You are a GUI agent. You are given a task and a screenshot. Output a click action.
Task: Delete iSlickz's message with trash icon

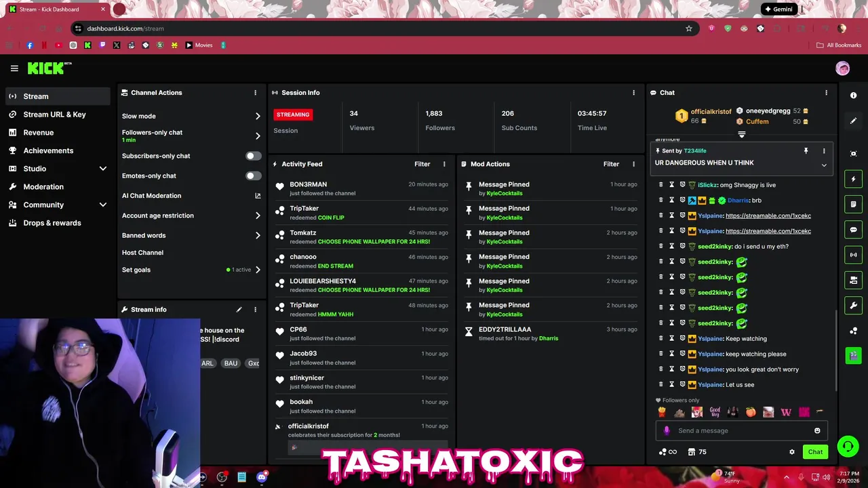(x=661, y=185)
